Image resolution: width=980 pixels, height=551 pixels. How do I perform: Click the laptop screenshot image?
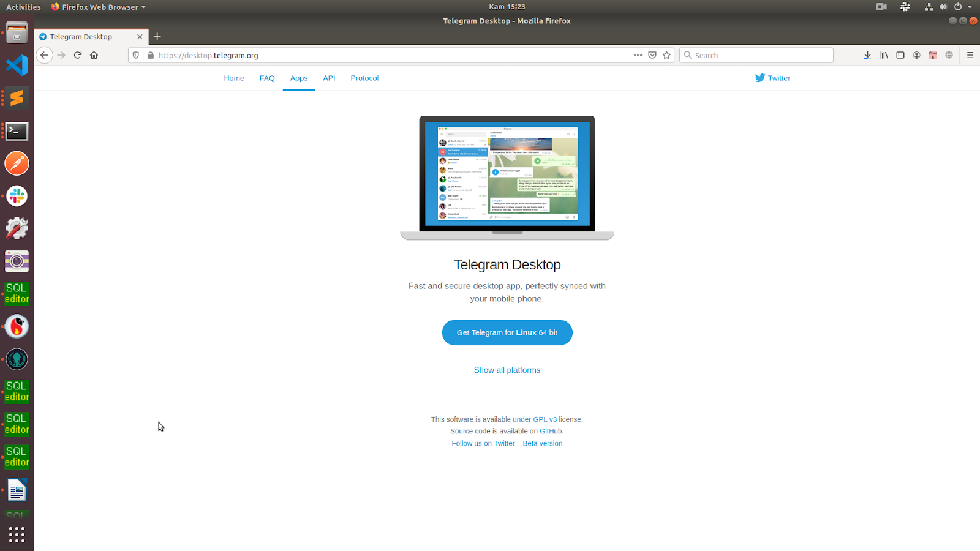pyautogui.click(x=507, y=178)
